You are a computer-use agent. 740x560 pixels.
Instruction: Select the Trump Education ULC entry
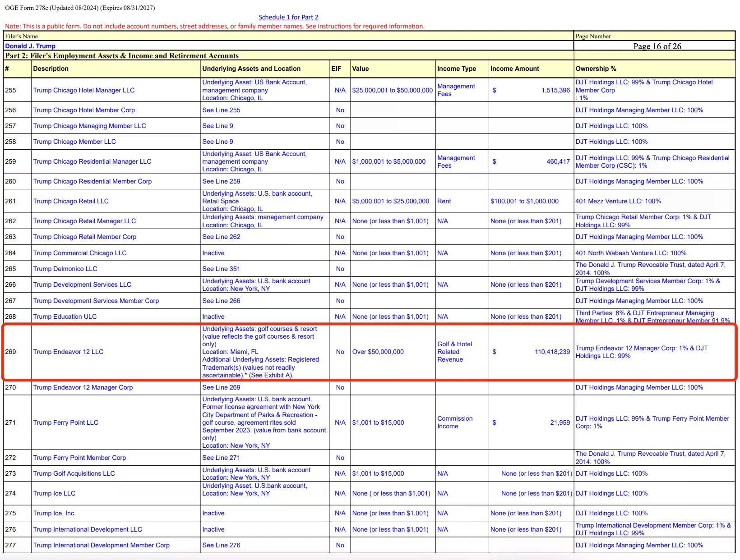click(x=65, y=317)
